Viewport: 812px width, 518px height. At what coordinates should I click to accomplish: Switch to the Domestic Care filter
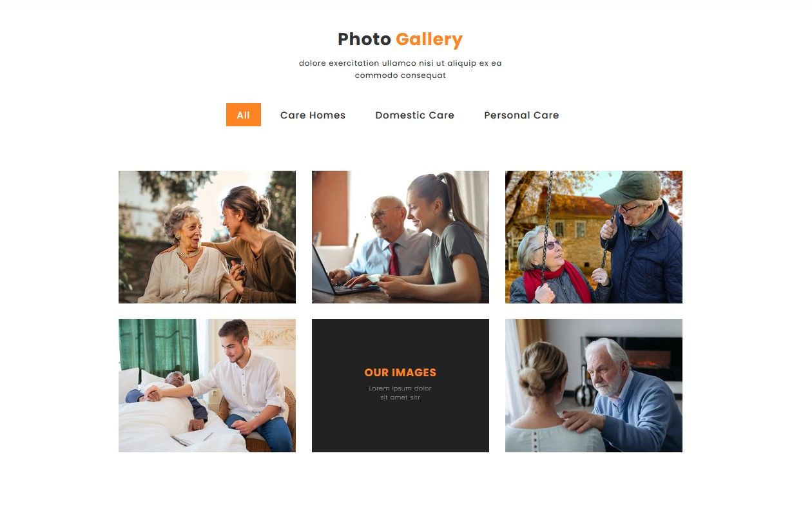pyautogui.click(x=414, y=115)
